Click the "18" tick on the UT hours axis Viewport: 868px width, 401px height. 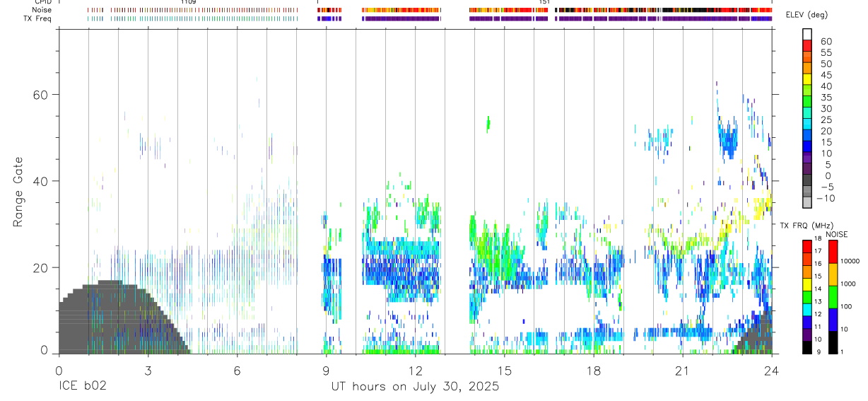click(593, 370)
